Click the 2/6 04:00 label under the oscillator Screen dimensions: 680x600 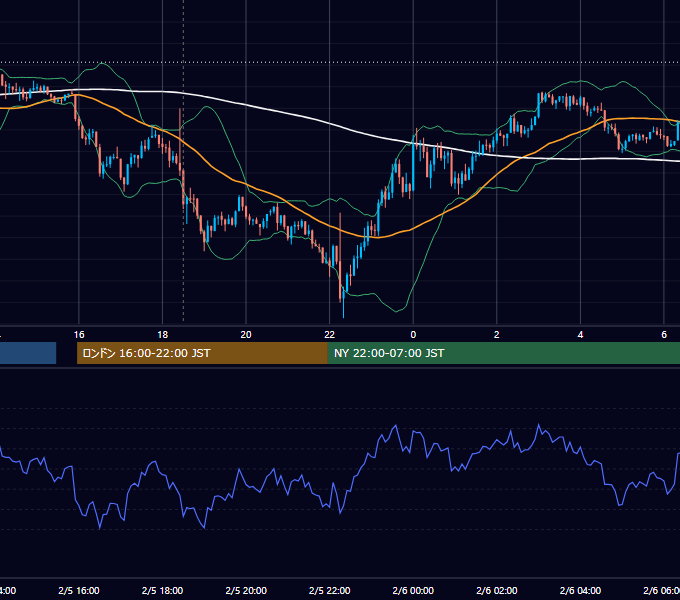pos(580,590)
